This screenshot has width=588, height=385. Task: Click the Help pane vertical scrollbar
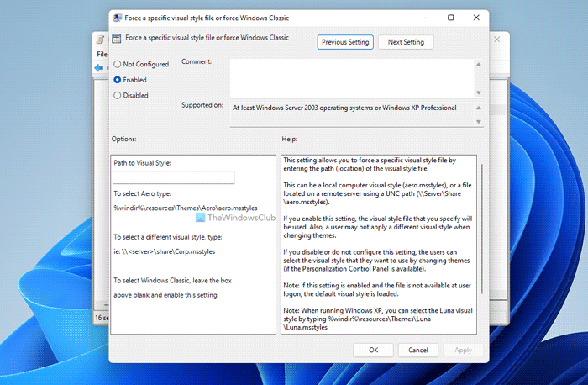(481, 229)
